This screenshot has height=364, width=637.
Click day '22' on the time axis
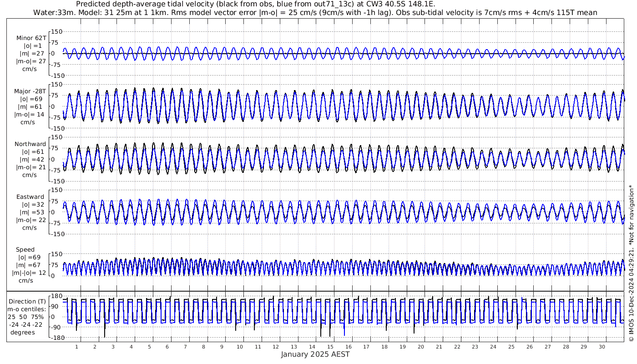(x=457, y=347)
